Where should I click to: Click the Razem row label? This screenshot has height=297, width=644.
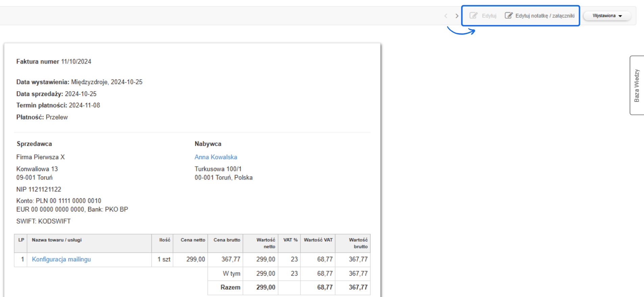230,287
